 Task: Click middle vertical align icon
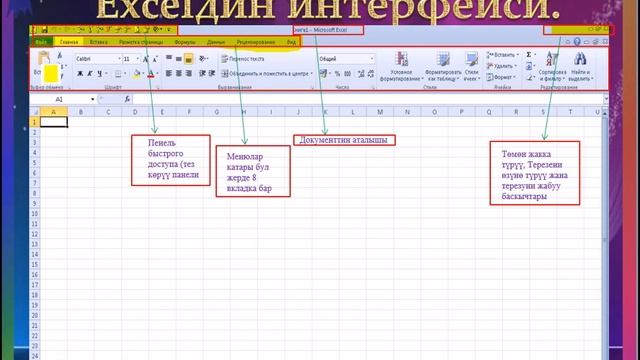click(178, 59)
